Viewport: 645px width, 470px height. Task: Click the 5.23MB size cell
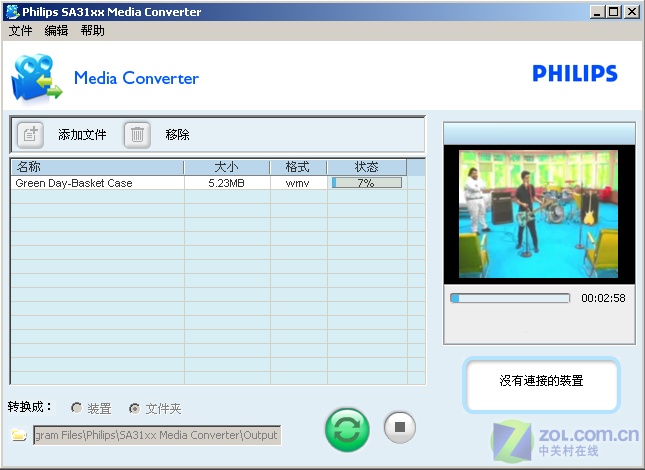click(x=227, y=183)
